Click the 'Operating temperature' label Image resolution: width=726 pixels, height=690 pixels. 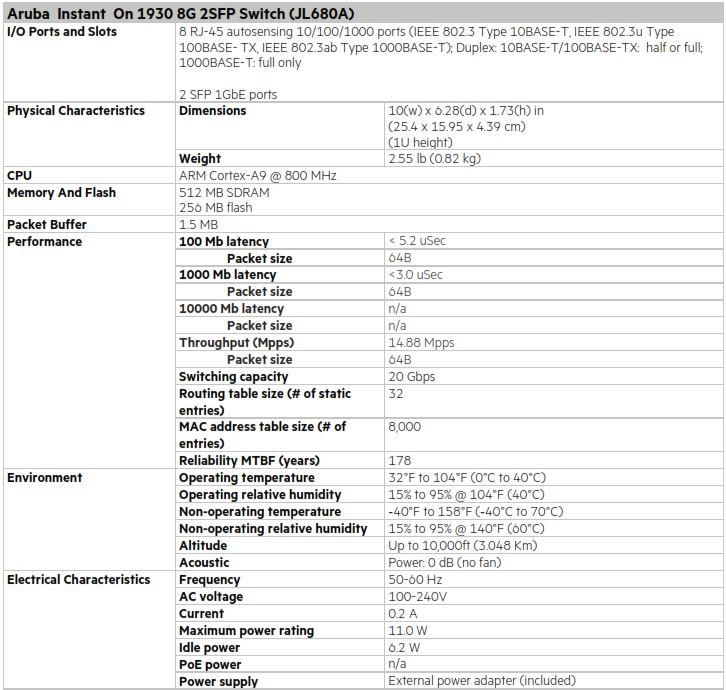click(247, 477)
